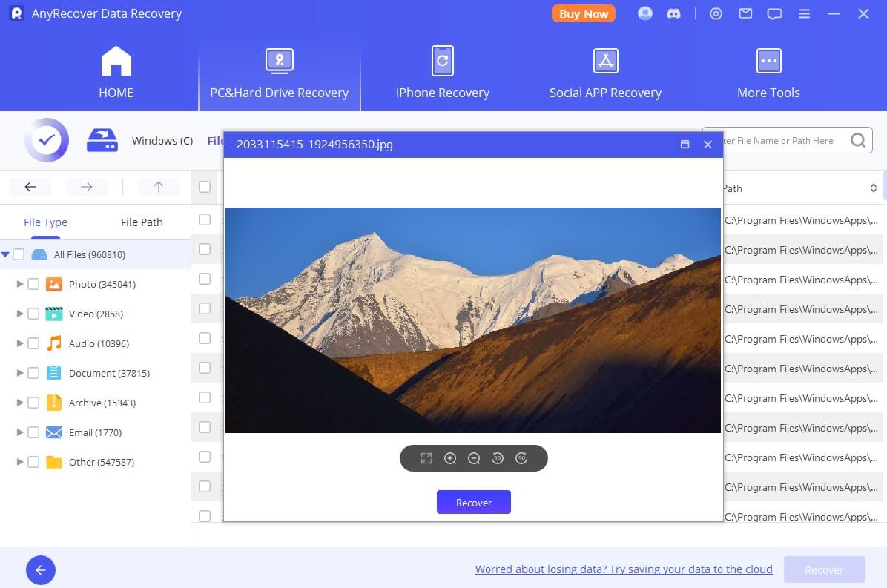Open the feedback chat icon
Image resolution: width=887 pixels, height=588 pixels.
pos(775,14)
